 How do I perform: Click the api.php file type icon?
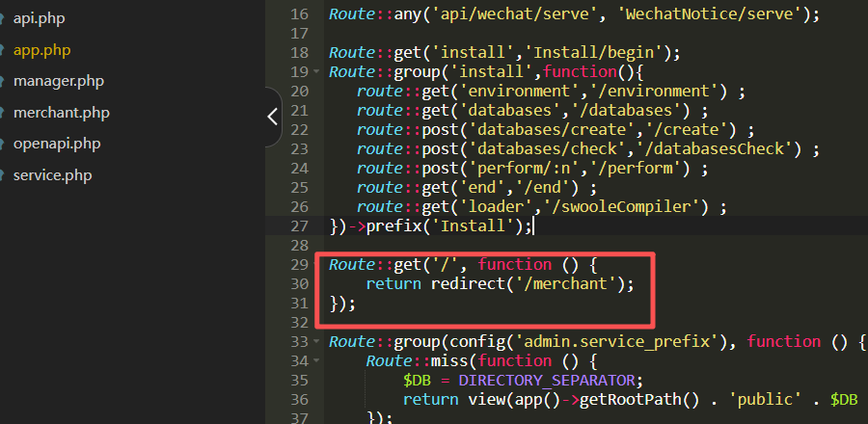click(3, 19)
